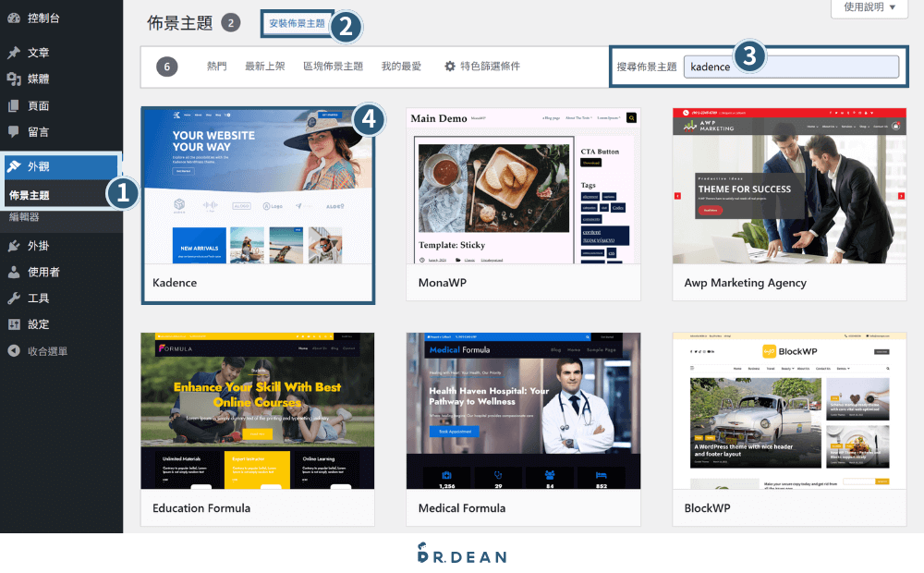Image resolution: width=924 pixels, height=573 pixels.
Task: Click the gear icon for 特色篩選條件
Action: pyautogui.click(x=450, y=66)
